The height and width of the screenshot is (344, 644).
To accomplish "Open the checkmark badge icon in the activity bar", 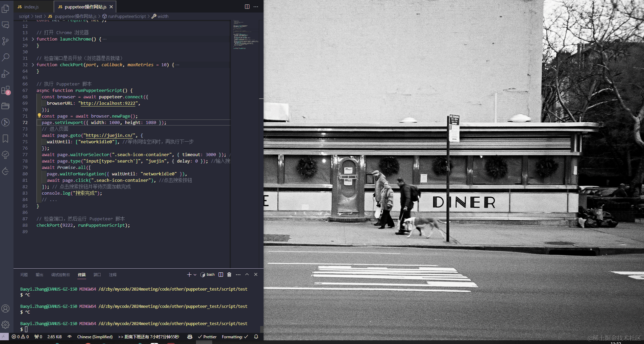I will (5, 155).
